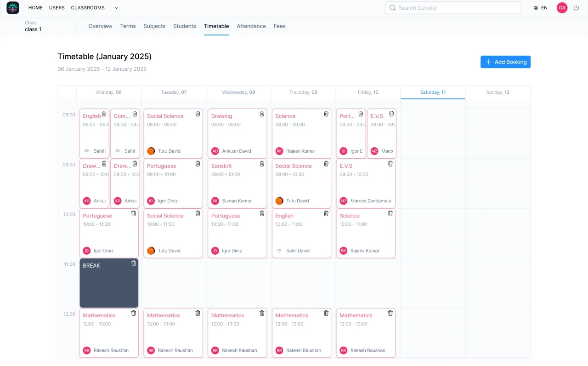The width and height of the screenshot is (588, 366).
Task: Delete the BREAK booking on Monday
Action: point(134,263)
